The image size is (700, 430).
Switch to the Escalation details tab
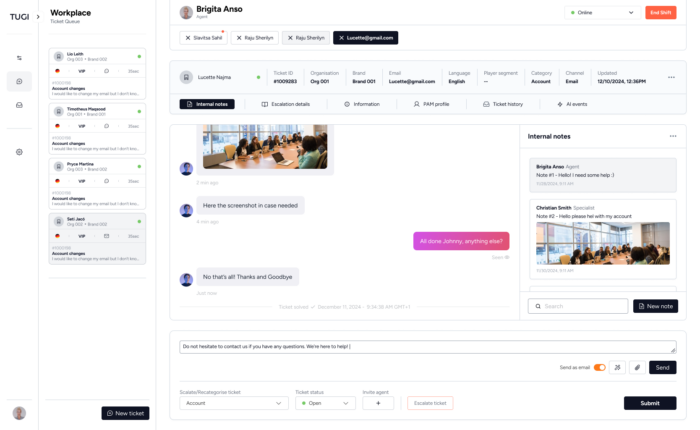point(285,104)
